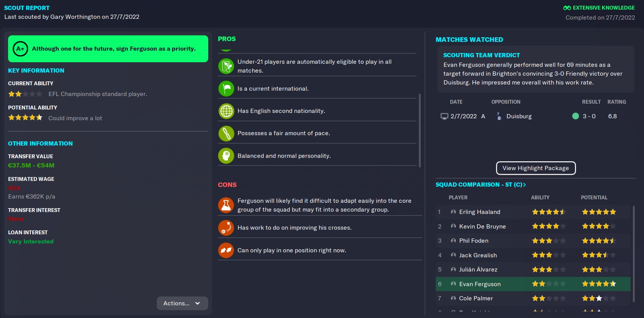Viewport: 644px width, 318px height.
Task: Click the Under-21 eligibility pro icon
Action: (x=226, y=66)
